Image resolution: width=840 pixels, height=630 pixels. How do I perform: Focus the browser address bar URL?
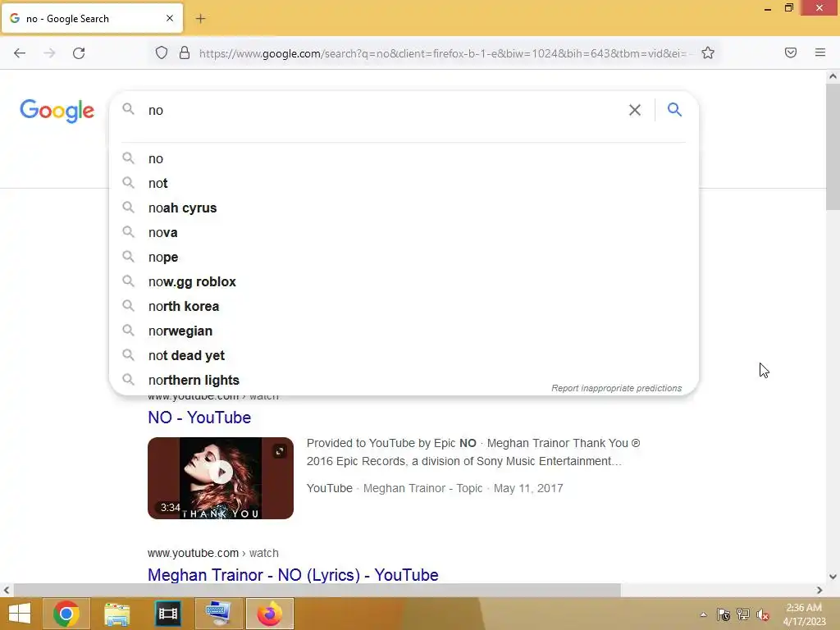click(x=442, y=53)
